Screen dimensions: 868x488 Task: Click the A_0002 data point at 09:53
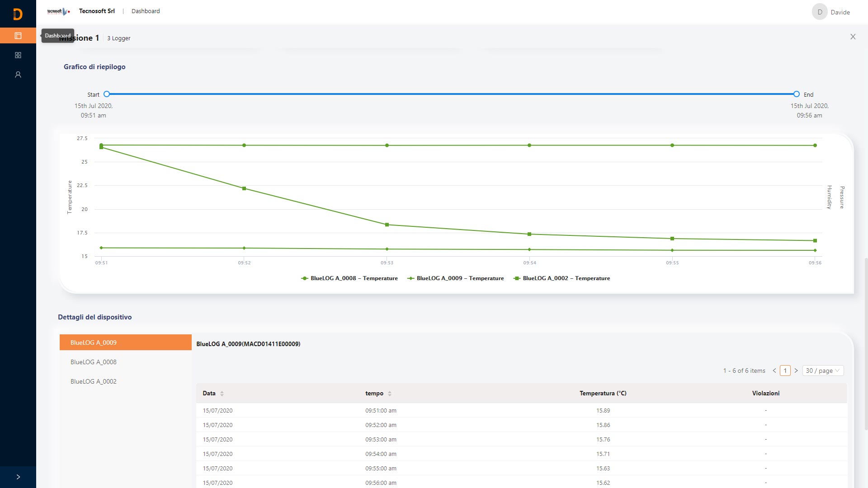click(387, 225)
